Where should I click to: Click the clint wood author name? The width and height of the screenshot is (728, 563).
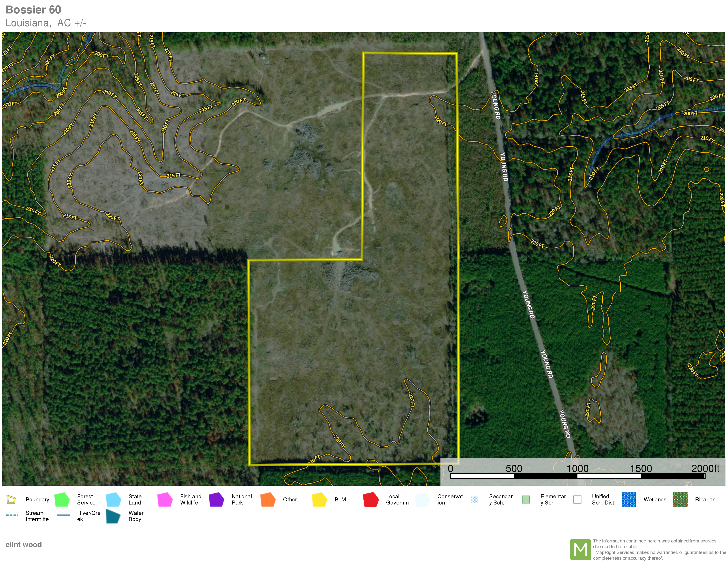(23, 545)
